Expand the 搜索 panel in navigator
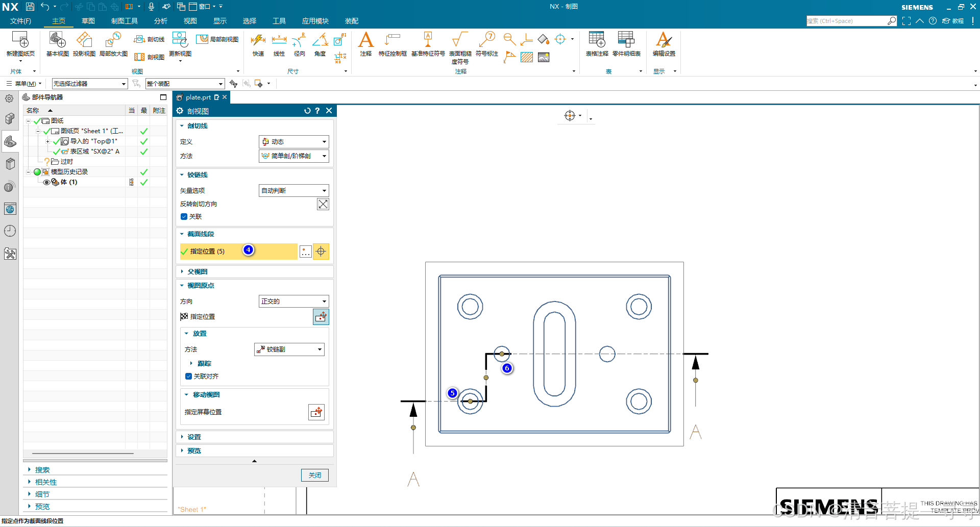 click(42, 470)
